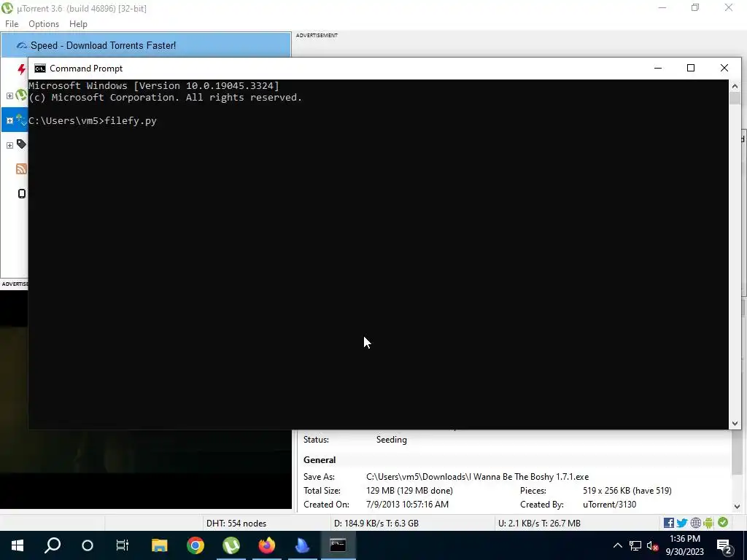Open Google Chrome from taskbar

(x=196, y=545)
